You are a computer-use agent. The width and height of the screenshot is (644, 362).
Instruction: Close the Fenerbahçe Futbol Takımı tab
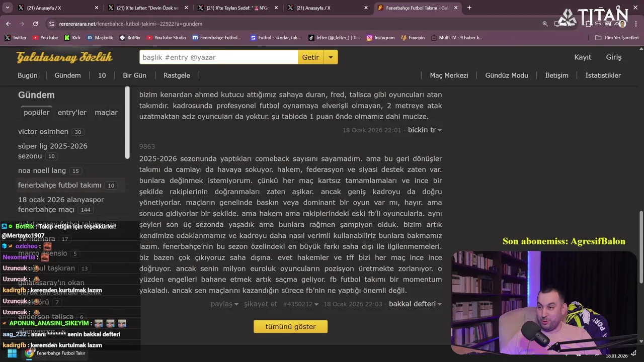coord(456,8)
